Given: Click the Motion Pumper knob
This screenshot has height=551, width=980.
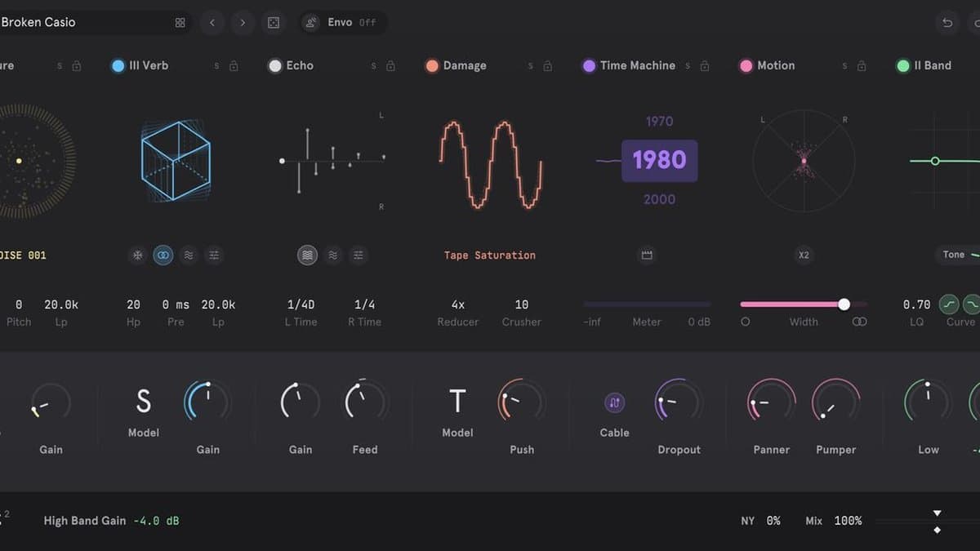Looking at the screenshot, I should pos(835,402).
